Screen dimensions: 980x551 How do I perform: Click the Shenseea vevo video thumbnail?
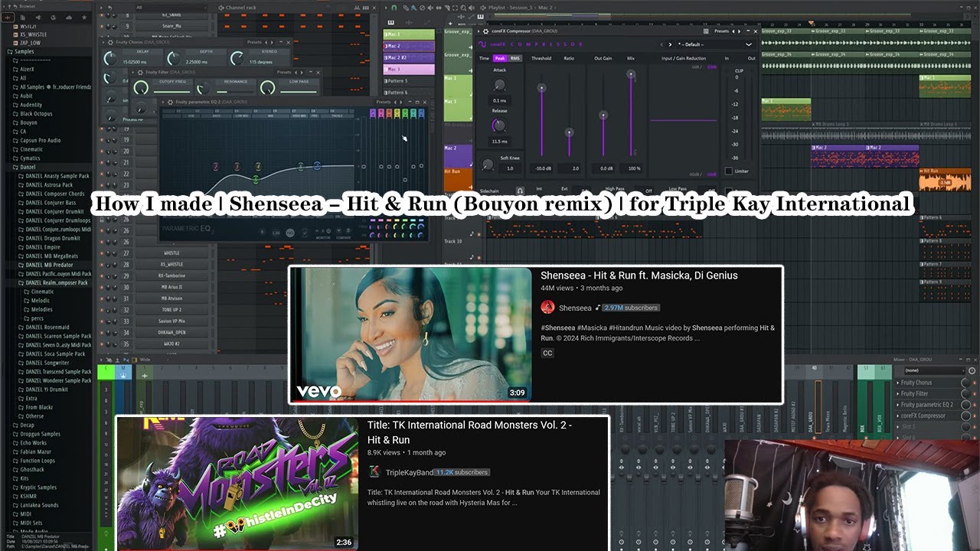point(410,334)
